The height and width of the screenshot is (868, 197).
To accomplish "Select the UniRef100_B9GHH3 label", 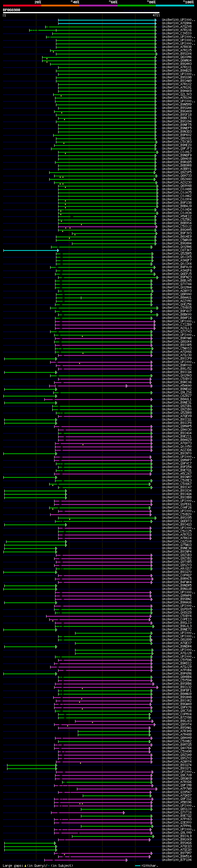I will [x=177, y=64].
